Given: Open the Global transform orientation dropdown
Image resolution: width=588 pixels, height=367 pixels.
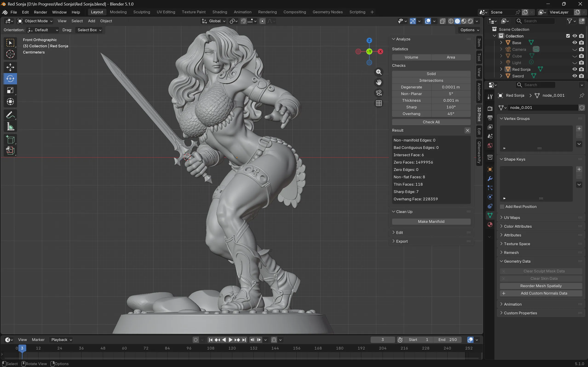Looking at the screenshot, I should tap(214, 21).
